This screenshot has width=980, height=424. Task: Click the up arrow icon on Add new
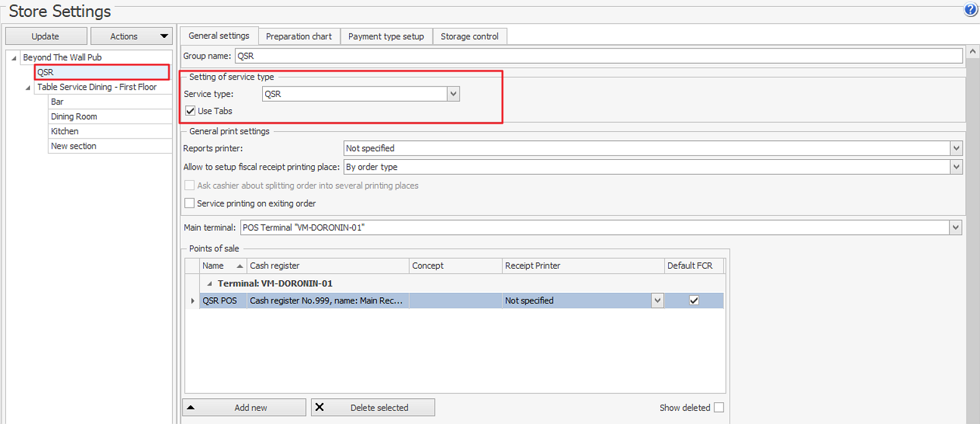click(x=191, y=408)
